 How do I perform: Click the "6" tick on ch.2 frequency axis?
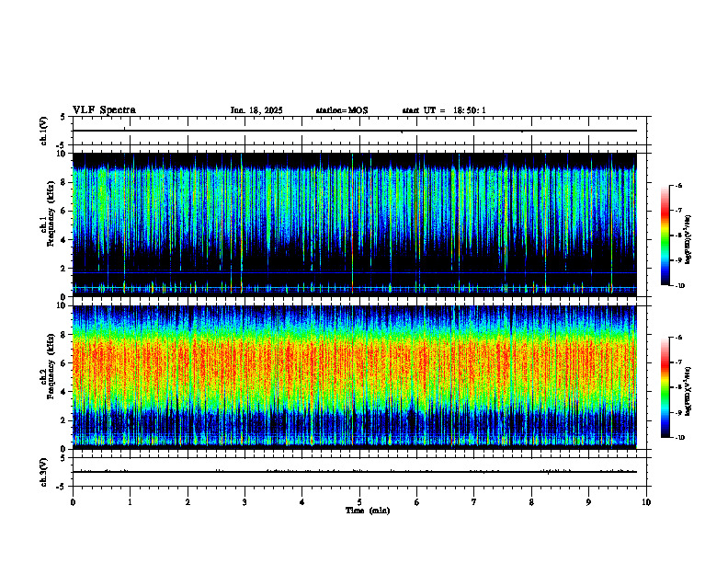coord(64,363)
